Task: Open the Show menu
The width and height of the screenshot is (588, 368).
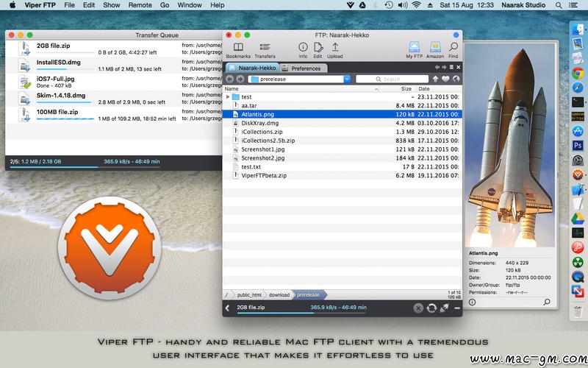Action: (x=112, y=5)
